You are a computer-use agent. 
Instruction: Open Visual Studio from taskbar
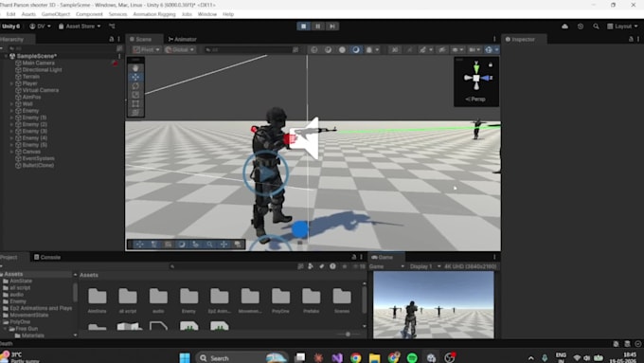click(x=337, y=357)
